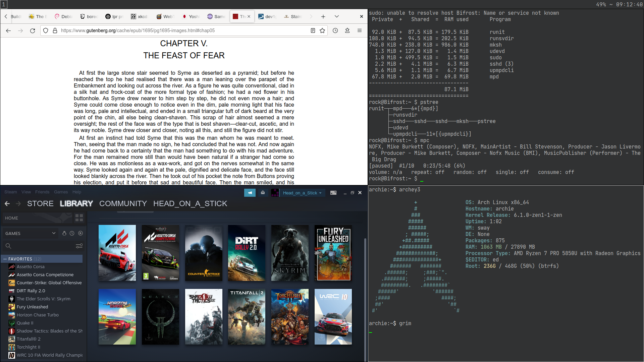Open Steam library HOME

(x=37, y=218)
